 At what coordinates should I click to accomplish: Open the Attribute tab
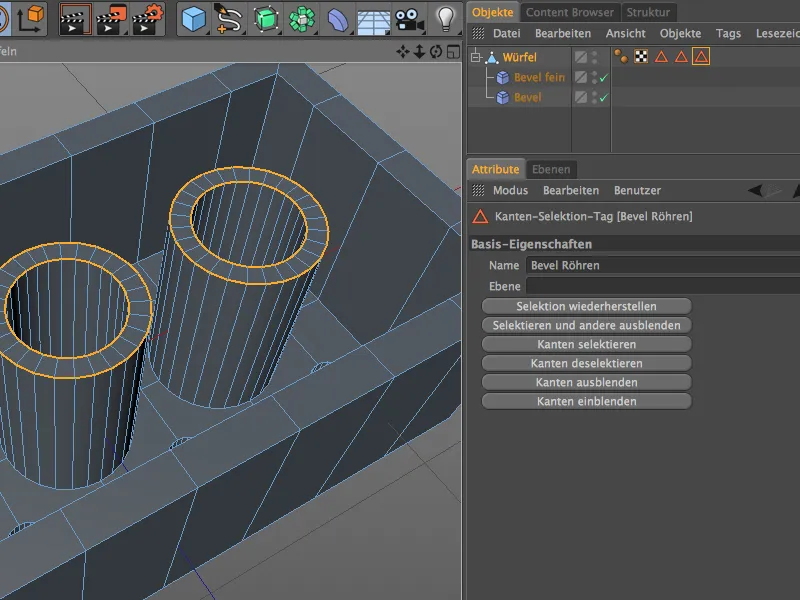pyautogui.click(x=495, y=169)
